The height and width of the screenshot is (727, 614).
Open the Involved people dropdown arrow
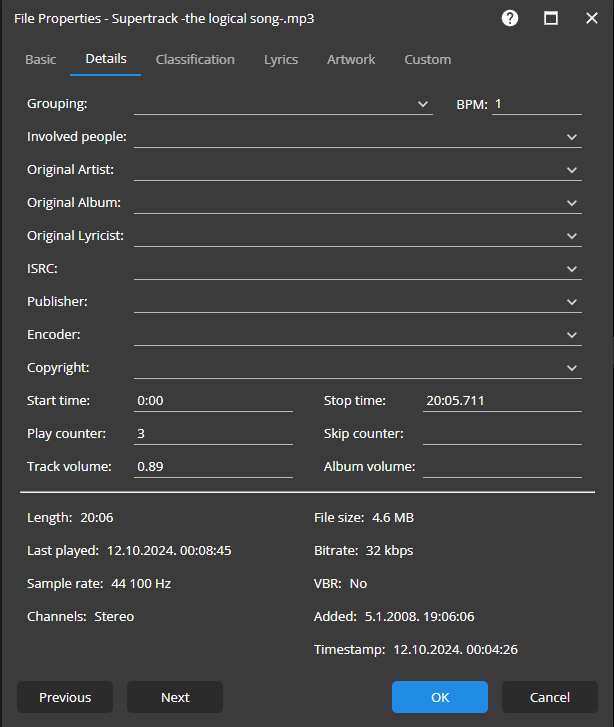pos(572,137)
